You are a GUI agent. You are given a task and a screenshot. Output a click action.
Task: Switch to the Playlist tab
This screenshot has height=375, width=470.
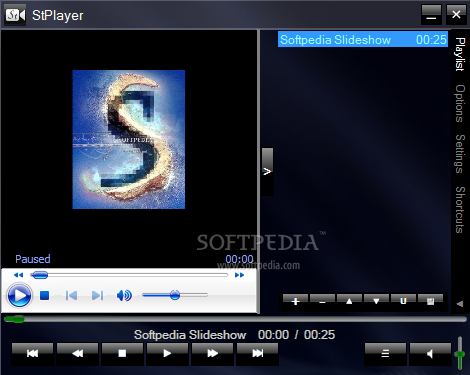460,54
